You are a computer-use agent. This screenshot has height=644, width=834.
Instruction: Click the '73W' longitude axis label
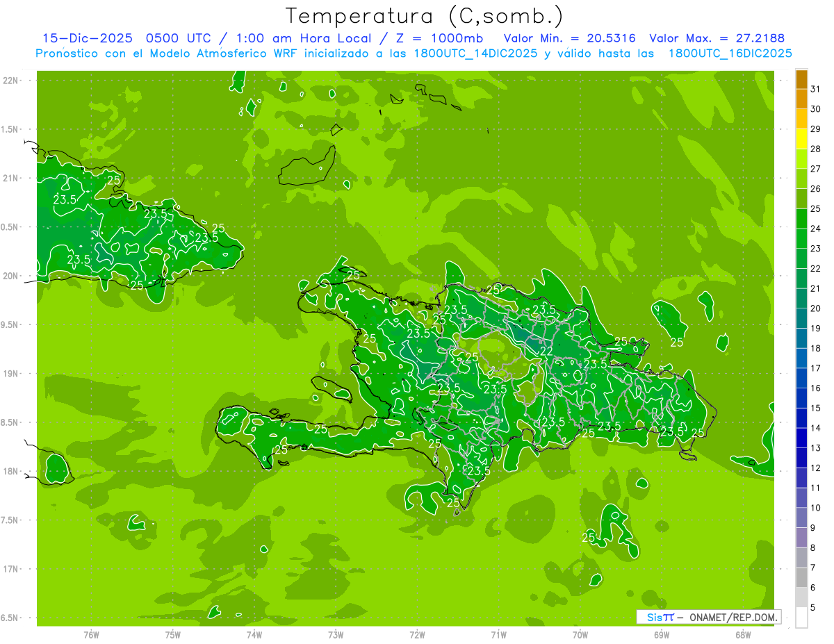tap(336, 634)
